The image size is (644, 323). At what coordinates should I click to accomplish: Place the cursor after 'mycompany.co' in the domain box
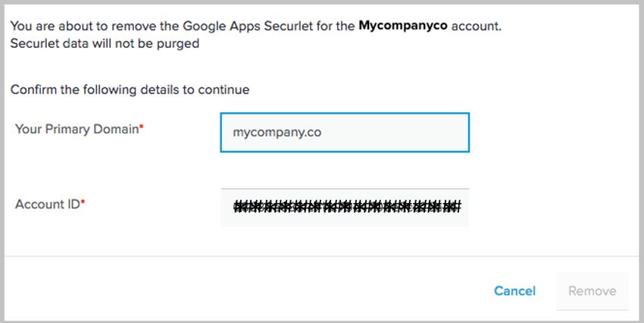pyautogui.click(x=324, y=133)
